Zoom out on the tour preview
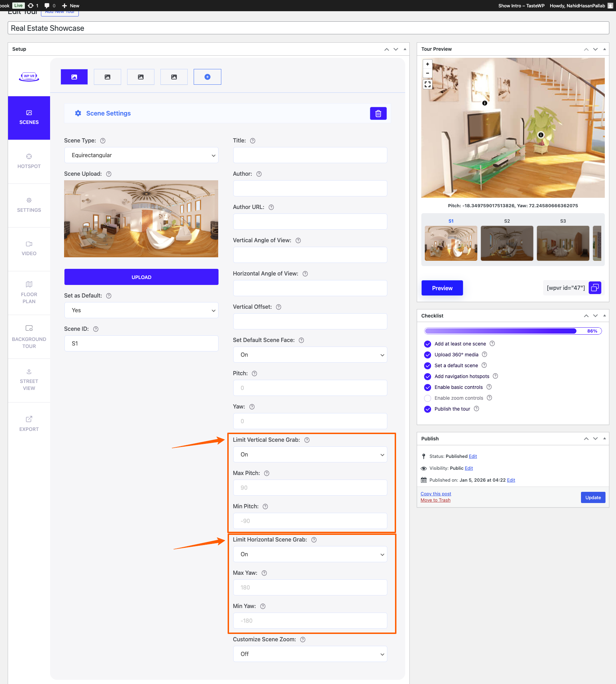The height and width of the screenshot is (684, 616). [428, 73]
